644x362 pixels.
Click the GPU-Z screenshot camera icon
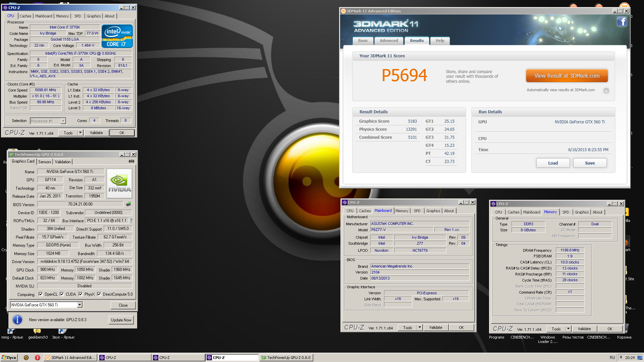coord(131,161)
